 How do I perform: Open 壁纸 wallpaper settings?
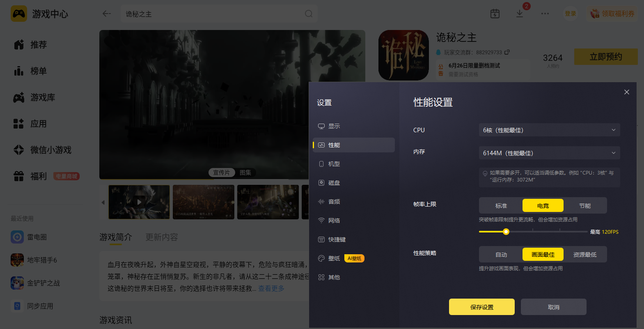tap(354, 258)
